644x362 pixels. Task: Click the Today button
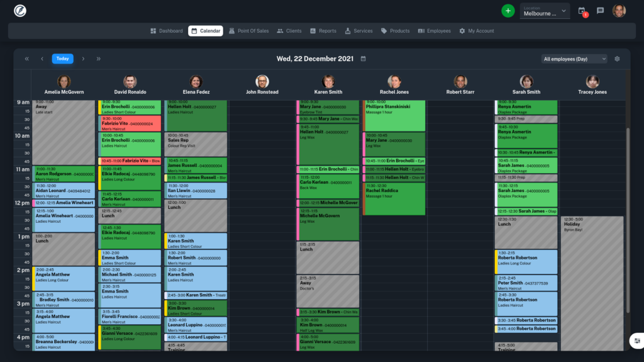[62, 59]
